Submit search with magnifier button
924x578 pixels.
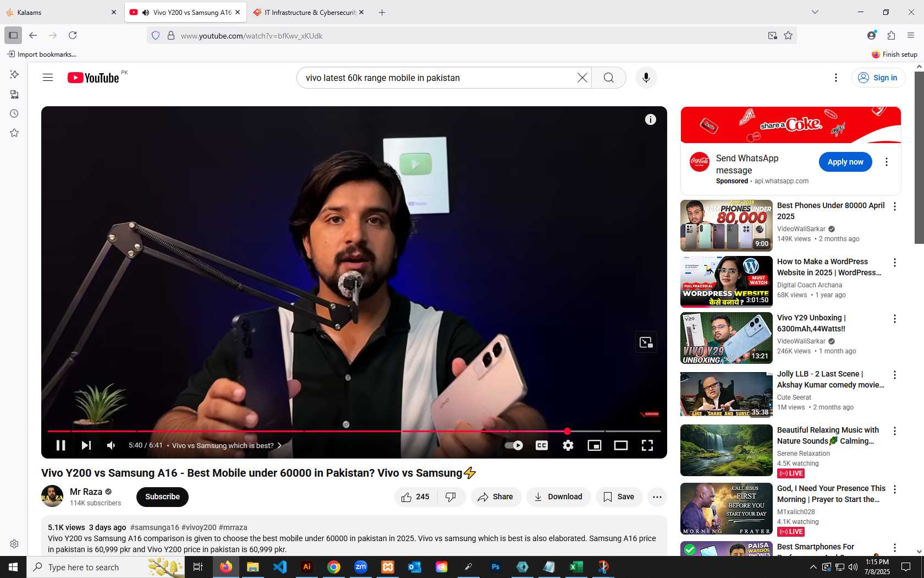(x=609, y=78)
